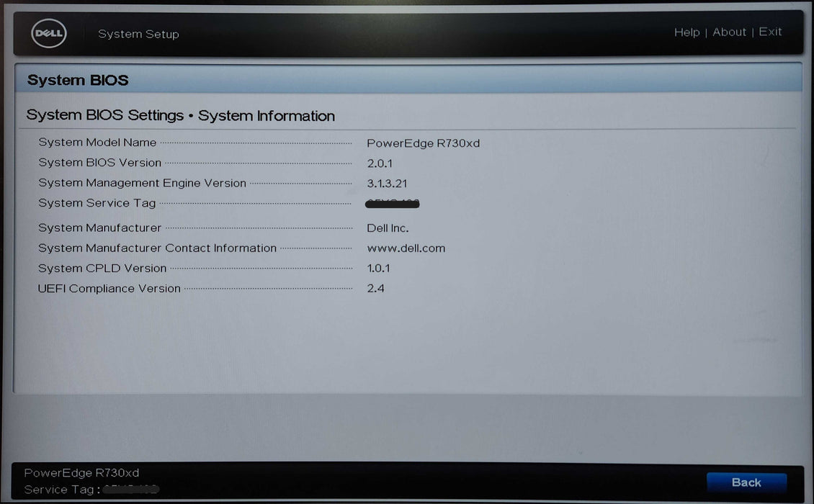Image resolution: width=814 pixels, height=504 pixels.
Task: Click UEFI version value 2.4
Action: 375,289
